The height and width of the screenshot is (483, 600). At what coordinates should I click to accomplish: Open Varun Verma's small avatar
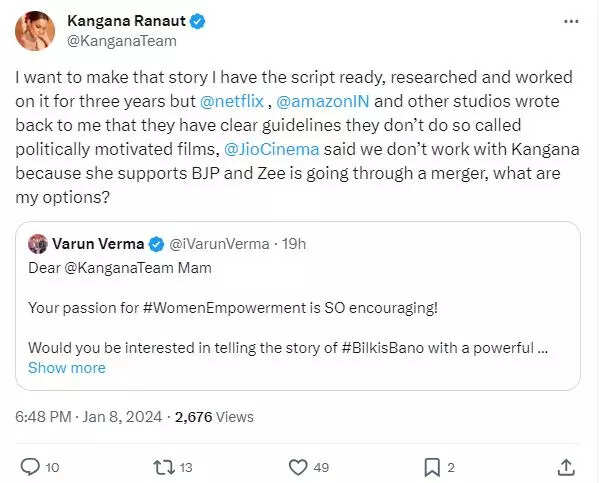click(x=39, y=243)
